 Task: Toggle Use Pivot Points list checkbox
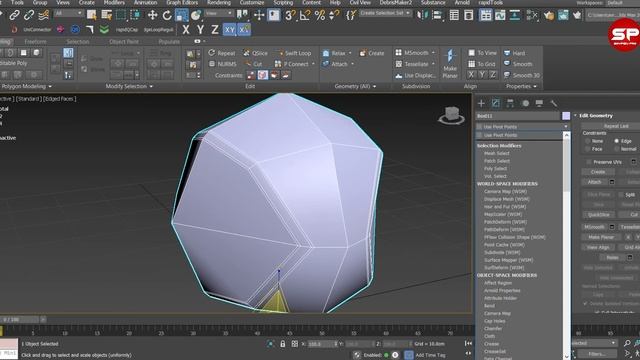[x=479, y=135]
